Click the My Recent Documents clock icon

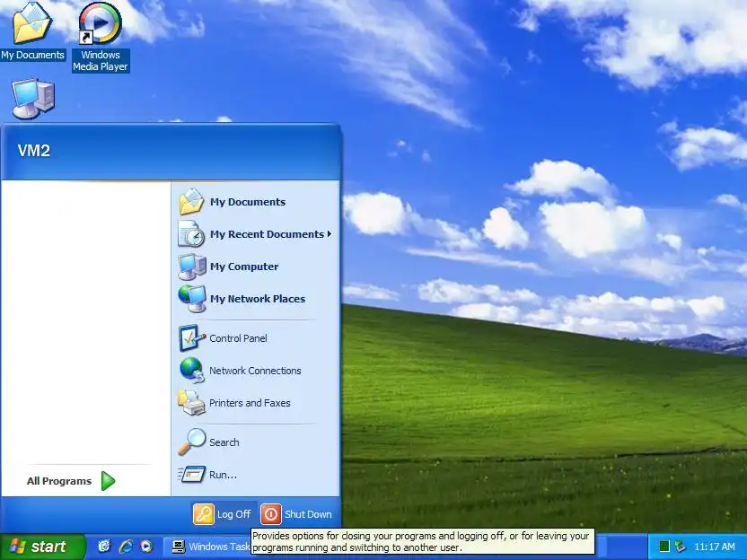coord(191,234)
